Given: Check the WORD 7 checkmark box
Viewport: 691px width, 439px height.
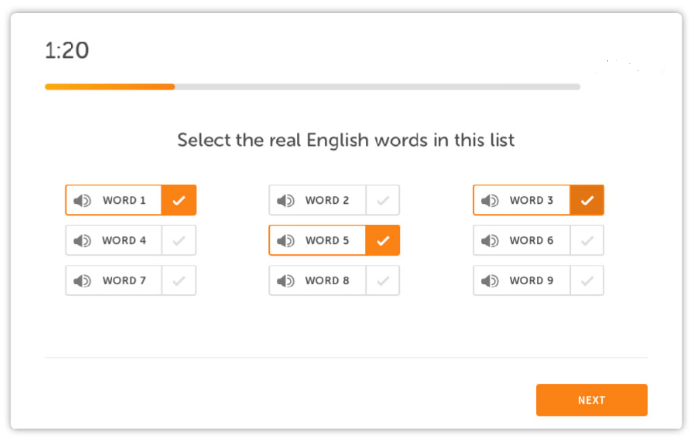Looking at the screenshot, I should (x=178, y=280).
